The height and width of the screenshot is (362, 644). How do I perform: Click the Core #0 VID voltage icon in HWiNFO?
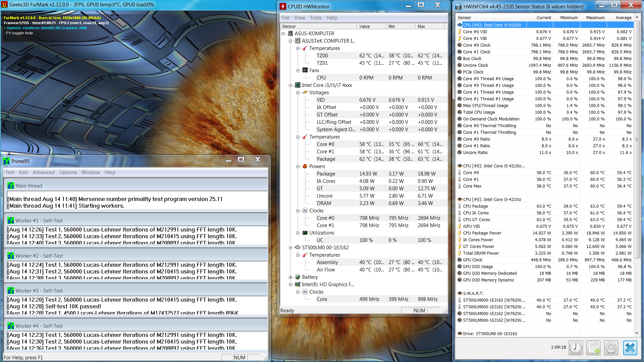[460, 32]
